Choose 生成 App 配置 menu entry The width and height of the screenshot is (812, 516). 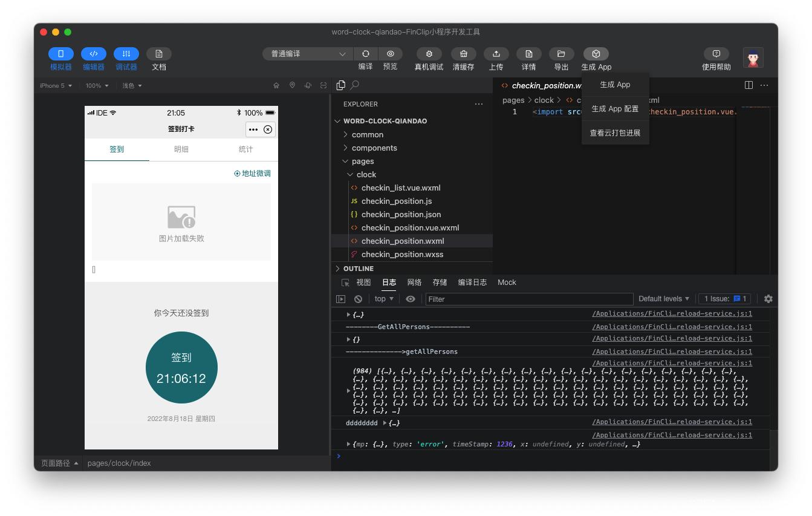click(x=615, y=109)
